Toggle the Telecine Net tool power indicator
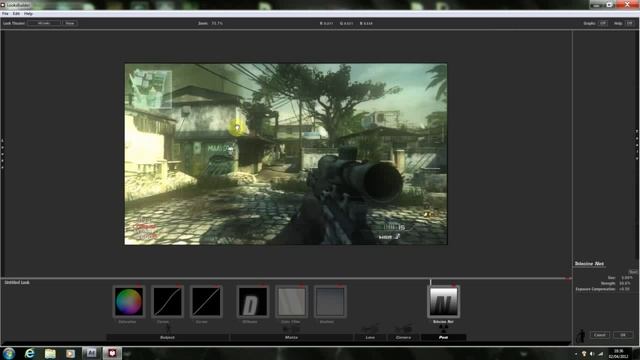This screenshot has width=640, height=360. [454, 284]
